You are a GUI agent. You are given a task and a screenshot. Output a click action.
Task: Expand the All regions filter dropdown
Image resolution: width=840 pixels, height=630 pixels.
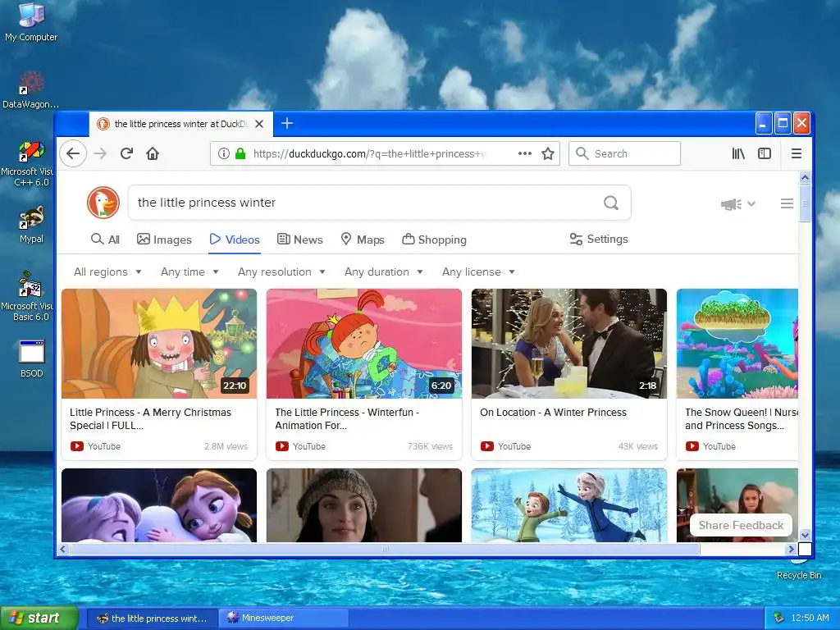tap(107, 272)
